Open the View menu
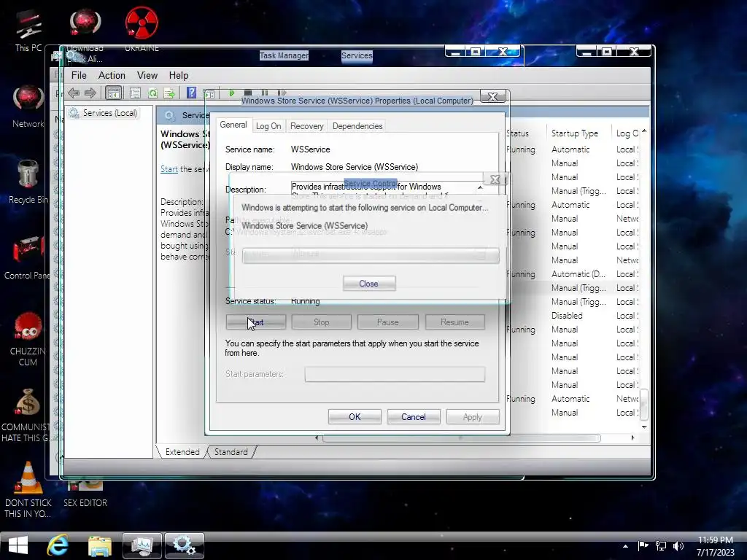Screen dimensions: 747x560 click(x=147, y=75)
